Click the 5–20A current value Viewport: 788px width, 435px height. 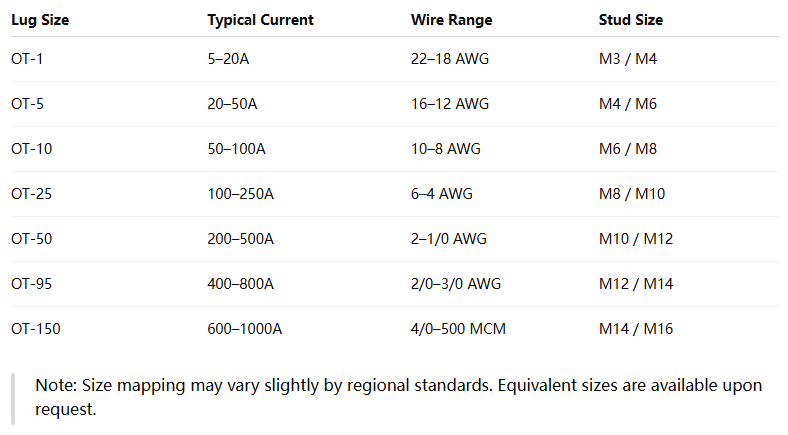tap(228, 59)
